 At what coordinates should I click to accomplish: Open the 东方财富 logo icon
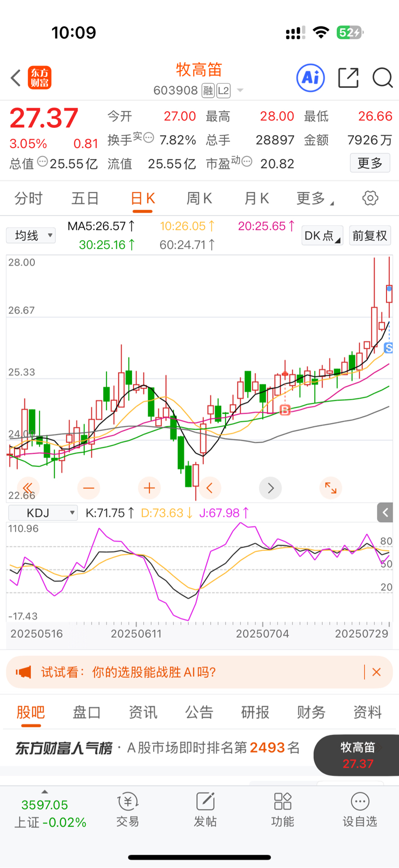pyautogui.click(x=39, y=78)
